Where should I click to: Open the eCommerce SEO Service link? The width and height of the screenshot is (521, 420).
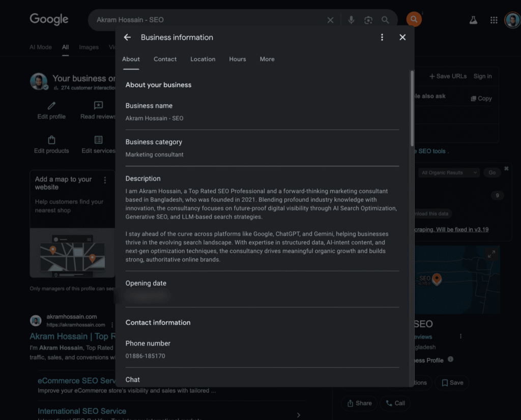(x=77, y=380)
